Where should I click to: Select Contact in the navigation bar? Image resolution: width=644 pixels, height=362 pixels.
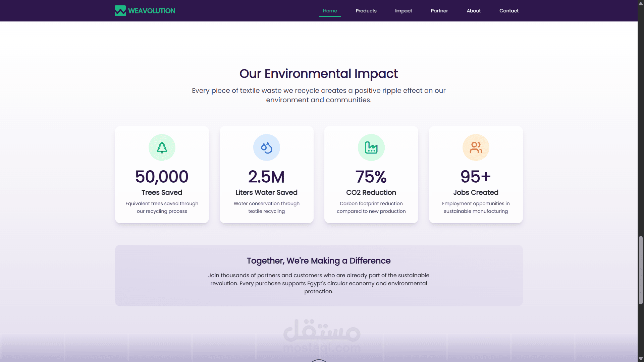coord(509,11)
